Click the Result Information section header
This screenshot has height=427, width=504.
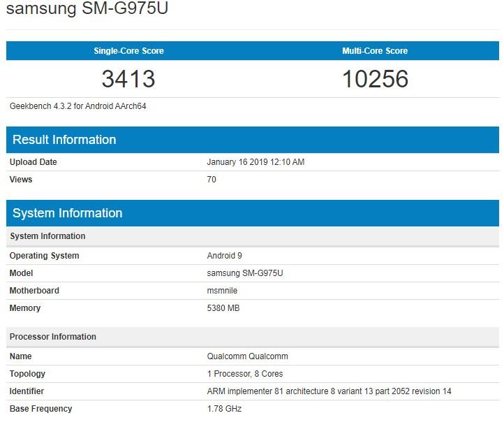pos(253,140)
